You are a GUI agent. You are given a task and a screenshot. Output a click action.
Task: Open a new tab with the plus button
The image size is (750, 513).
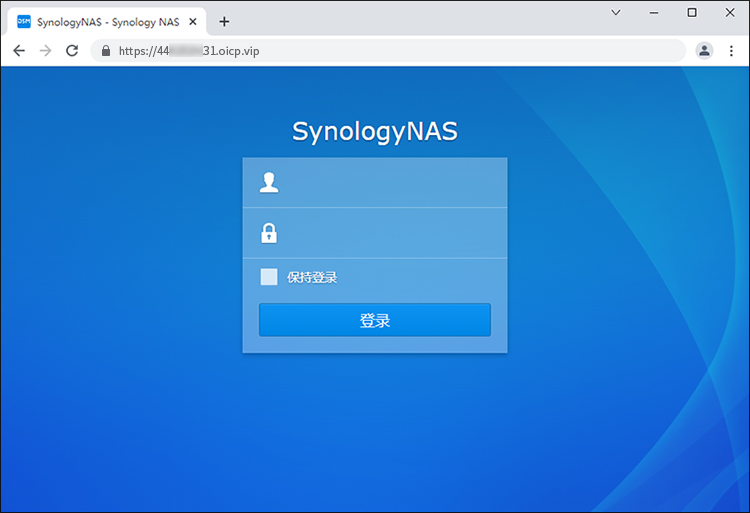(224, 21)
